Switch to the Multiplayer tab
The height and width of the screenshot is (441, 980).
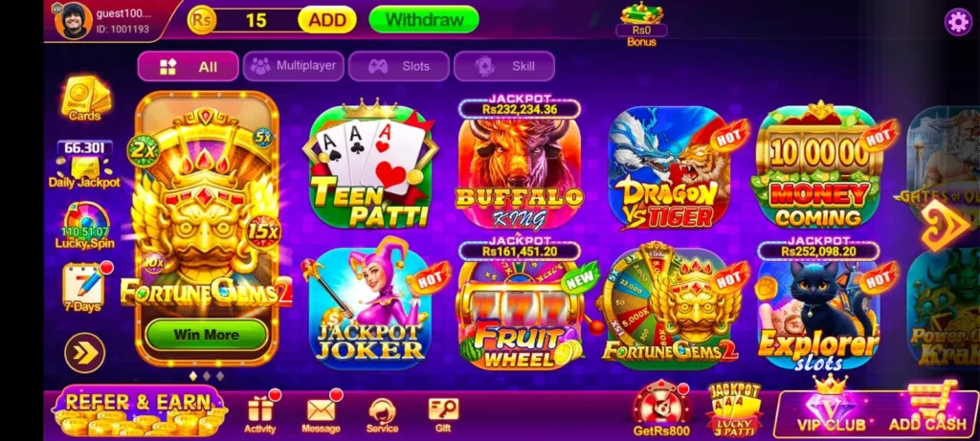tap(293, 66)
